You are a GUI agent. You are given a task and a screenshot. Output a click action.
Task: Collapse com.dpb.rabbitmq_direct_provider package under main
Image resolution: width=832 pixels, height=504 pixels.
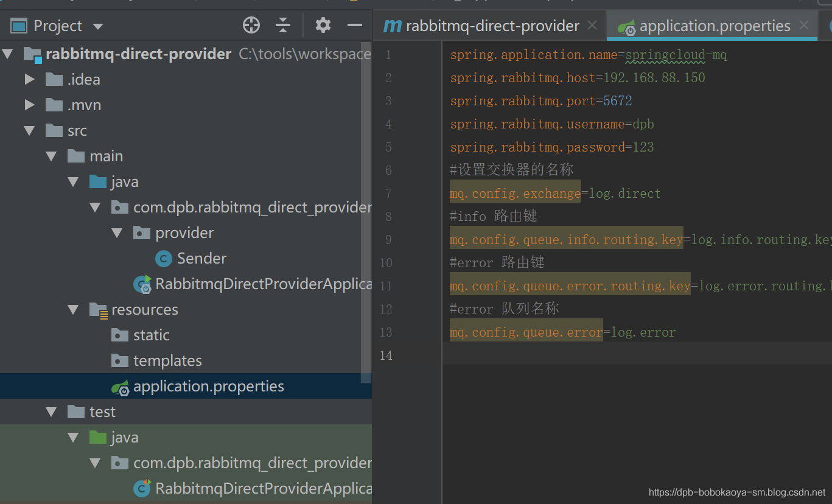[95, 208]
